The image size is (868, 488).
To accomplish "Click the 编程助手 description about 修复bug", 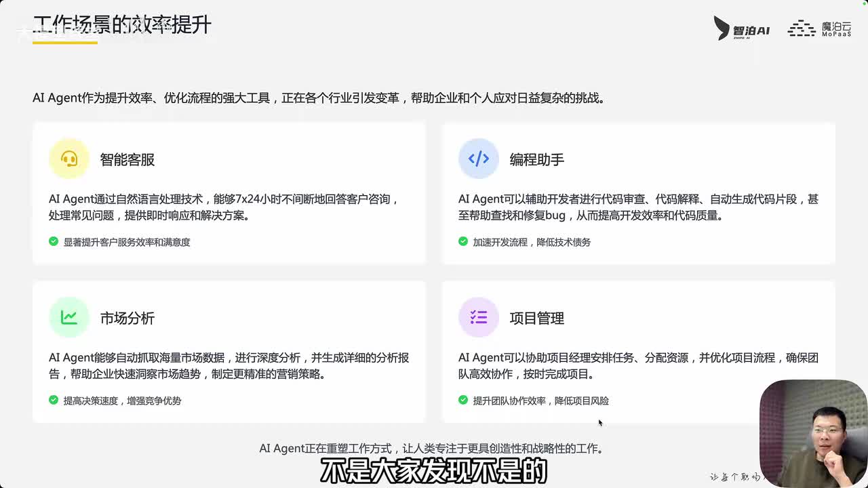I will (x=638, y=207).
